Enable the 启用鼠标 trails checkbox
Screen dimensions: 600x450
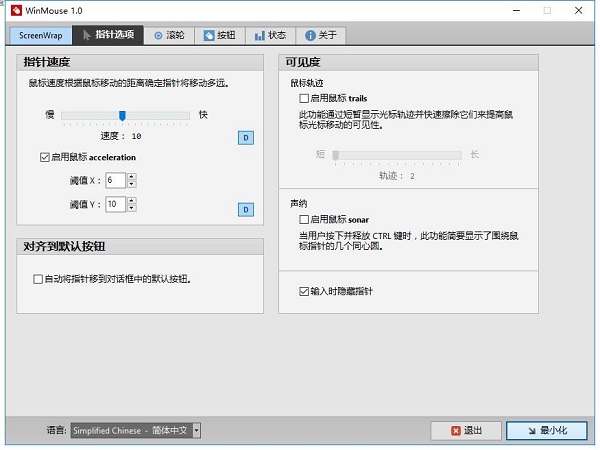point(304,99)
